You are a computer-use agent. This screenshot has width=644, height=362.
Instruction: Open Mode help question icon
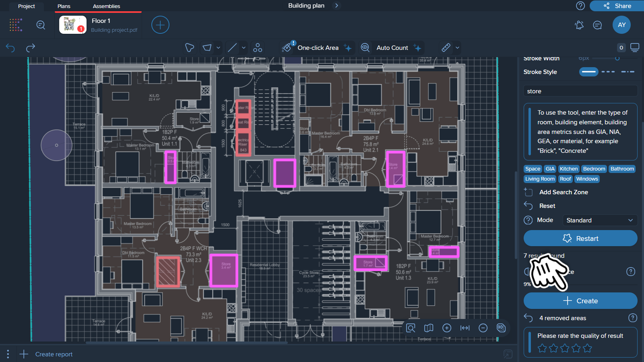[528, 220]
